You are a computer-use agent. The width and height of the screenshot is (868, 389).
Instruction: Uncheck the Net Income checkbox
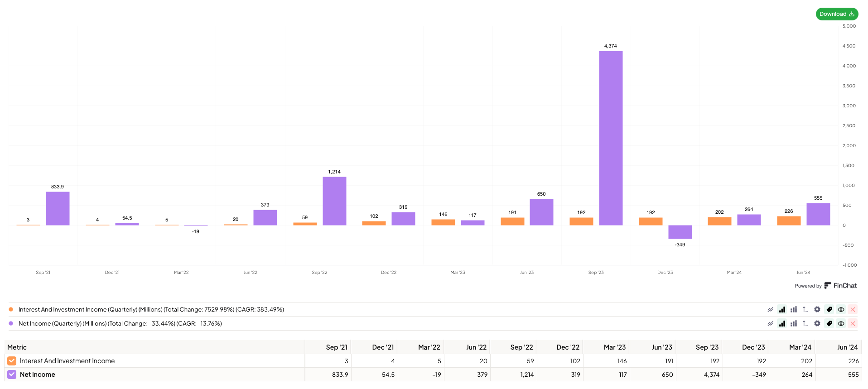click(x=12, y=375)
